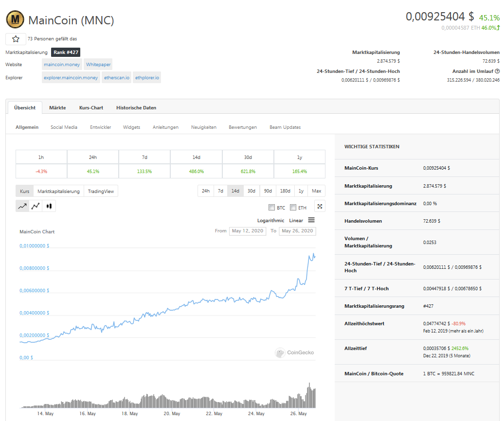Screen dimensions: 504x421
Task: Click the Allzeittief 0,00035706 $ value
Action: click(436, 348)
